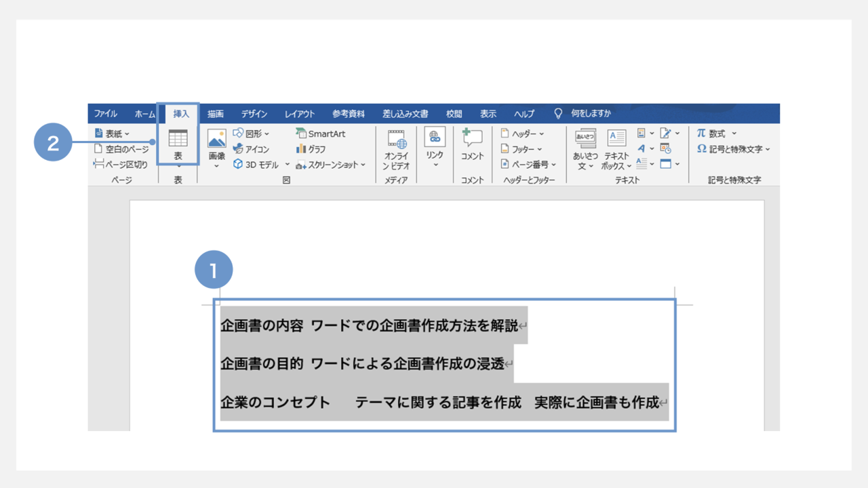The height and width of the screenshot is (488, 868).
Task: Add a コメント (comment)
Action: pos(472,144)
